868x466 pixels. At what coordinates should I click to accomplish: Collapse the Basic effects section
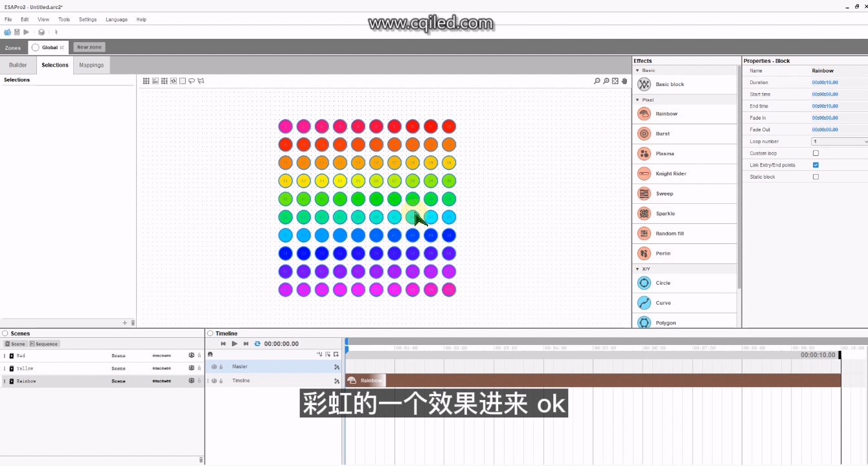point(637,71)
